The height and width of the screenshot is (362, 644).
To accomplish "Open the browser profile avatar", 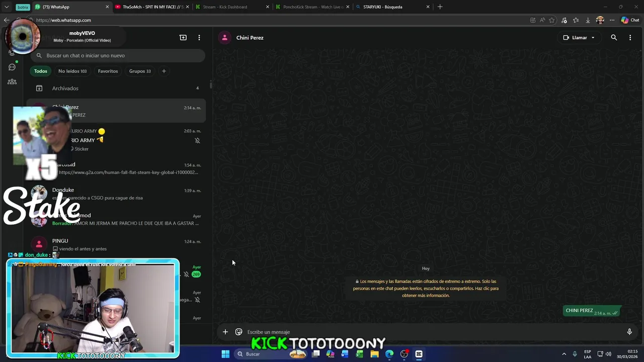I will [600, 20].
